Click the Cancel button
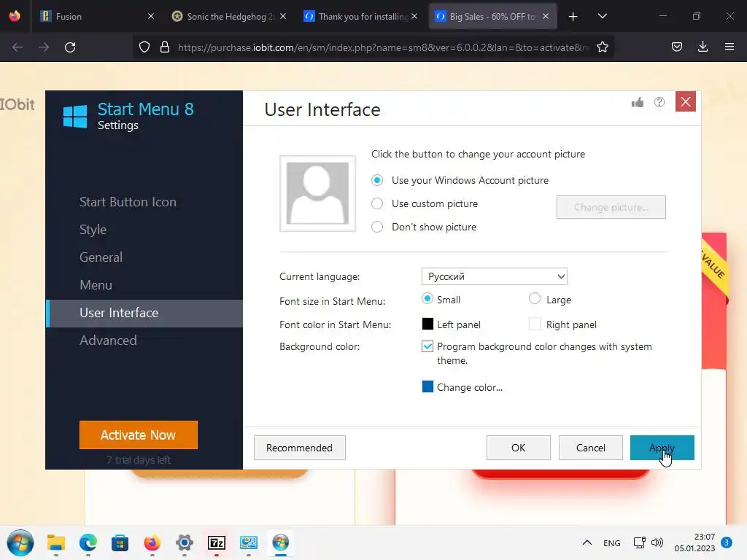This screenshot has width=747, height=560. pos(590,448)
